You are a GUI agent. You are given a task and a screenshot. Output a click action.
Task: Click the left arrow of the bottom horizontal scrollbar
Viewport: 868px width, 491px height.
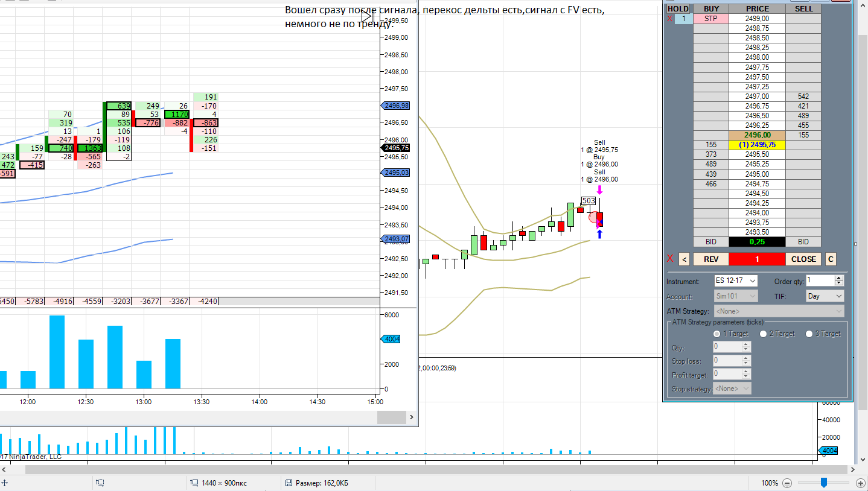point(4,469)
